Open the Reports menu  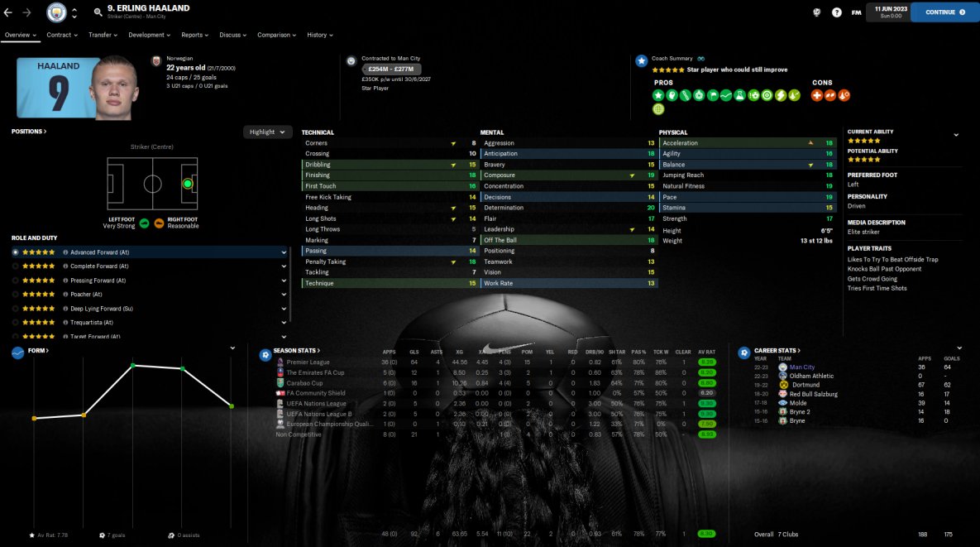pyautogui.click(x=195, y=35)
